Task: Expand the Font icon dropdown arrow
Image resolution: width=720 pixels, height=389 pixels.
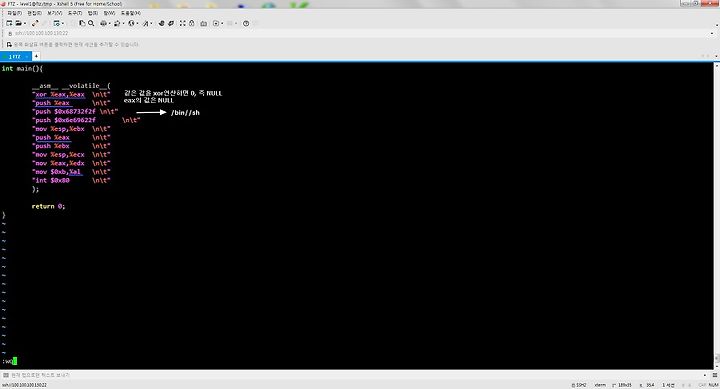Action: click(152, 23)
